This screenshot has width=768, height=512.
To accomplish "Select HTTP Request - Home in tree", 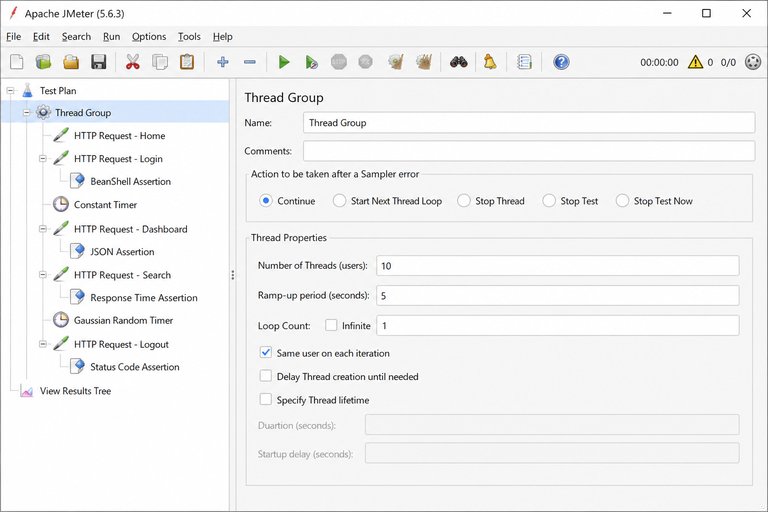I will 120,136.
